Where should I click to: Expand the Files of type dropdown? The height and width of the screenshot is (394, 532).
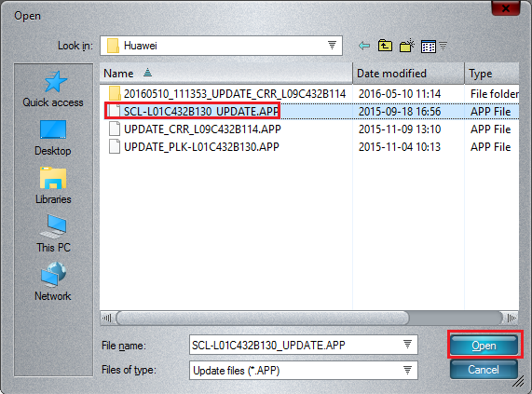[407, 370]
